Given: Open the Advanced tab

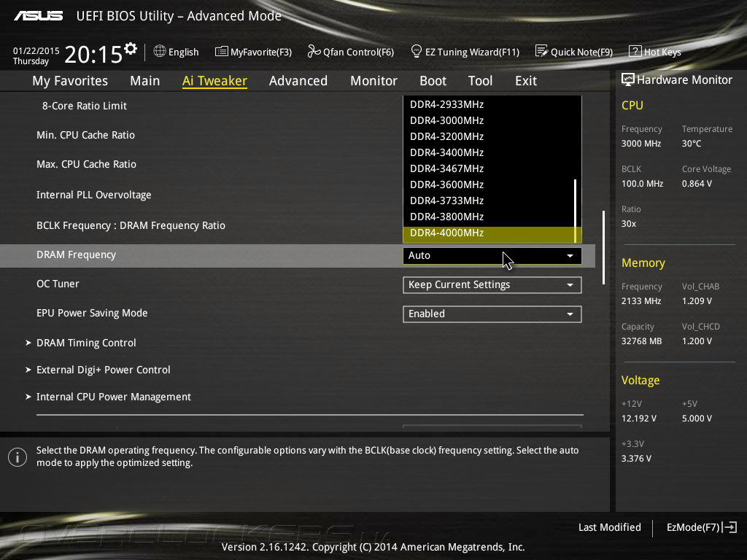Looking at the screenshot, I should tap(298, 81).
